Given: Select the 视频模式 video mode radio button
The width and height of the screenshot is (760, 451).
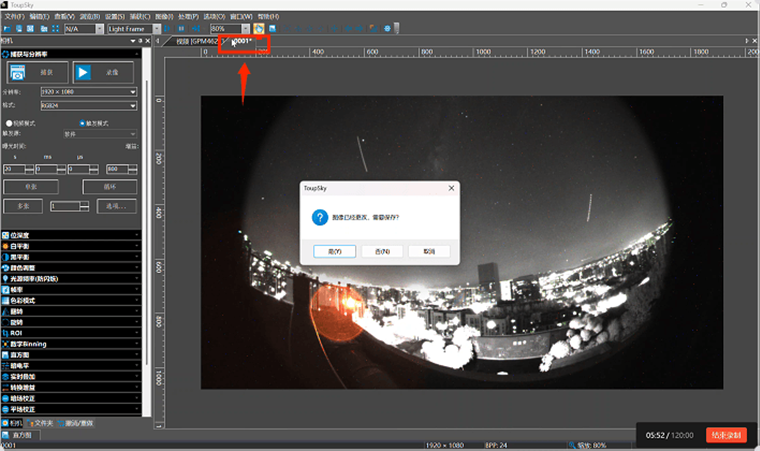Looking at the screenshot, I should pos(10,123).
